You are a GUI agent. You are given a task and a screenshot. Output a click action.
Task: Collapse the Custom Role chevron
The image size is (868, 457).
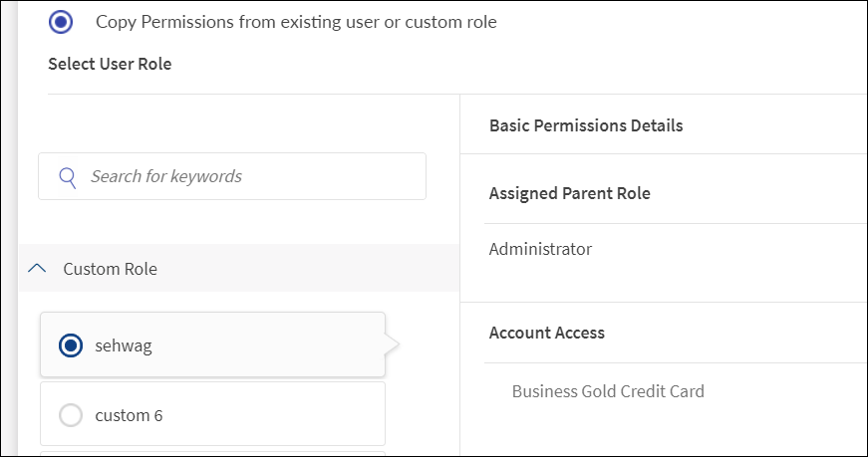(38, 269)
